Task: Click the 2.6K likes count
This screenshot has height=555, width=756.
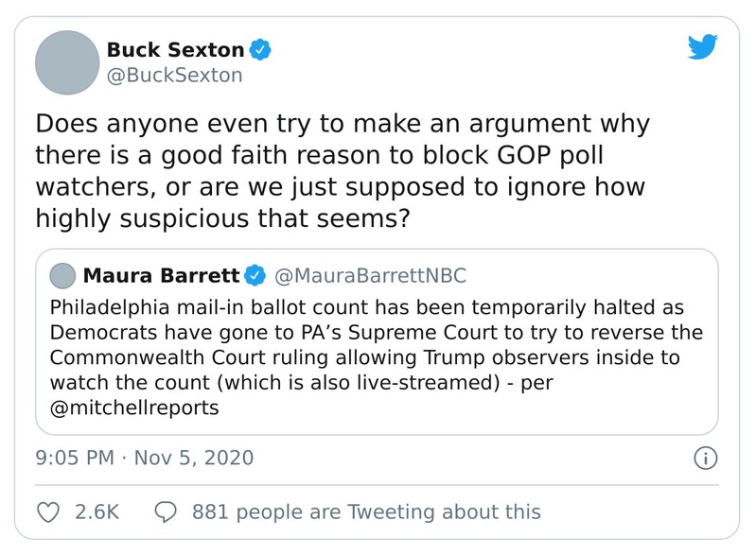Action: point(96,512)
